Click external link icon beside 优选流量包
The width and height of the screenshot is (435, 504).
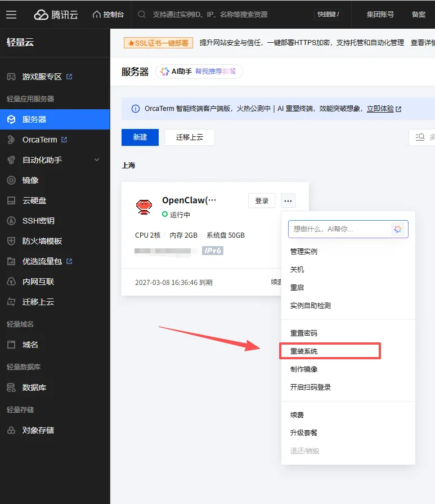(69, 261)
